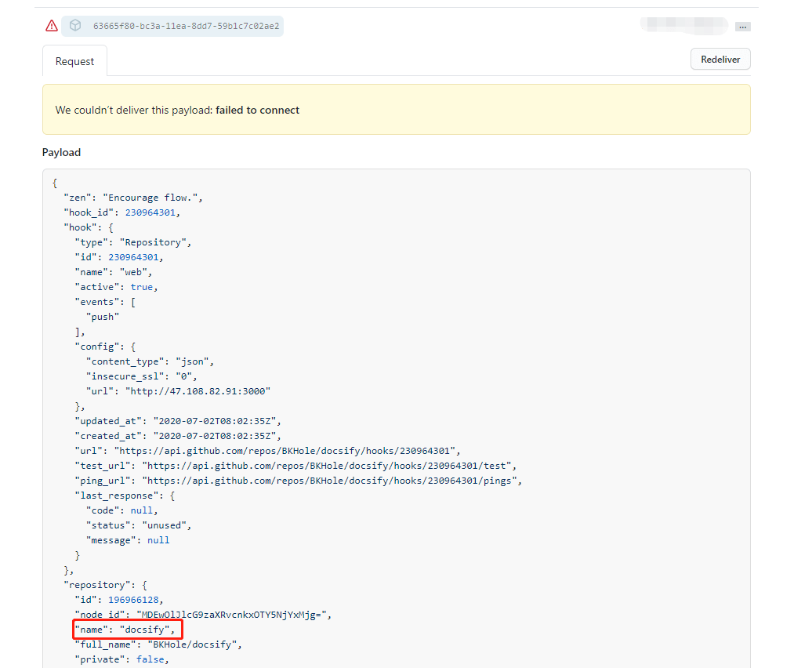Click the "private": false value

tap(151, 659)
